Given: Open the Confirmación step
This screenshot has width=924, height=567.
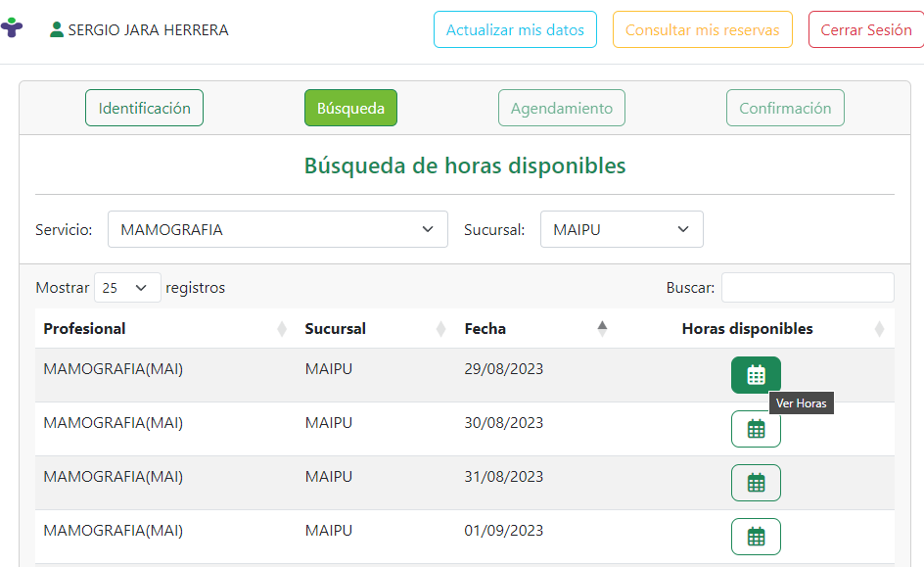Looking at the screenshot, I should click(x=785, y=108).
